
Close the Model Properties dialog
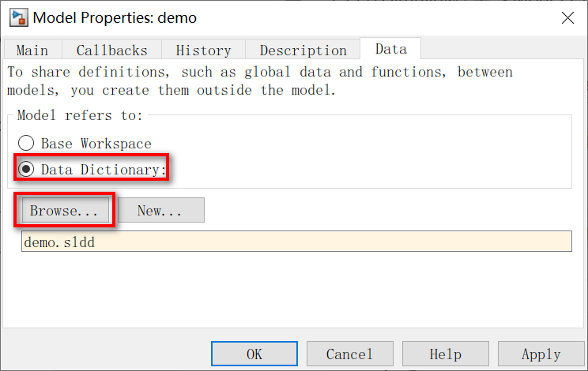[567, 17]
